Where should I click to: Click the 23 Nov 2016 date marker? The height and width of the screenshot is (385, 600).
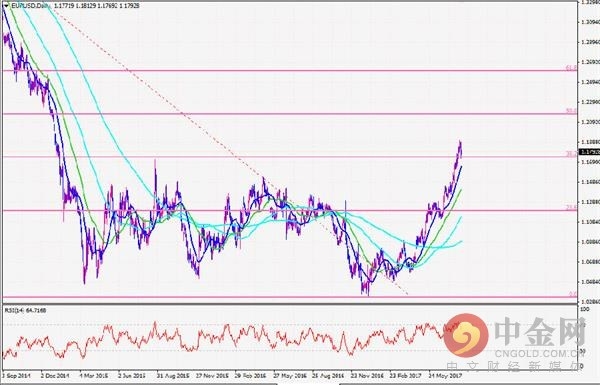pos(367,376)
